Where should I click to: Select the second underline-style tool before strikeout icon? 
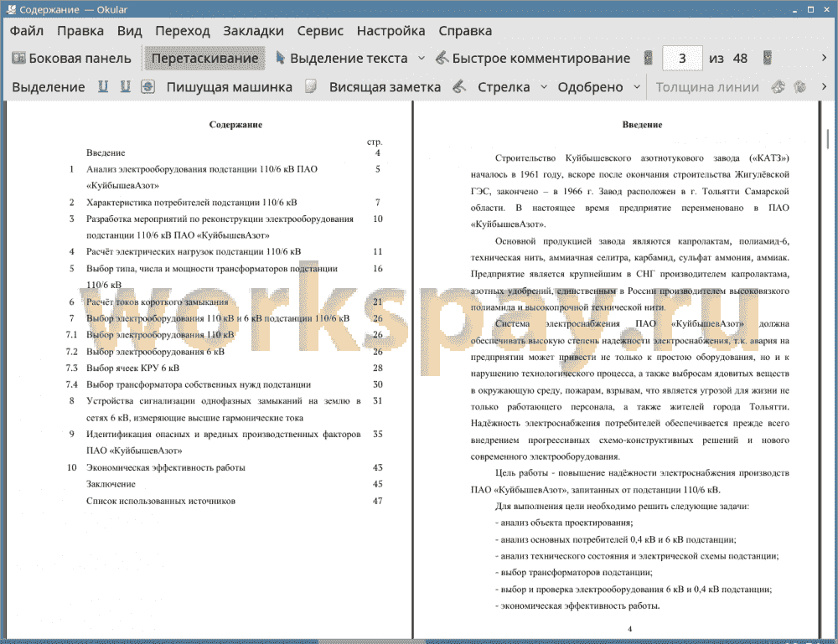point(125,86)
